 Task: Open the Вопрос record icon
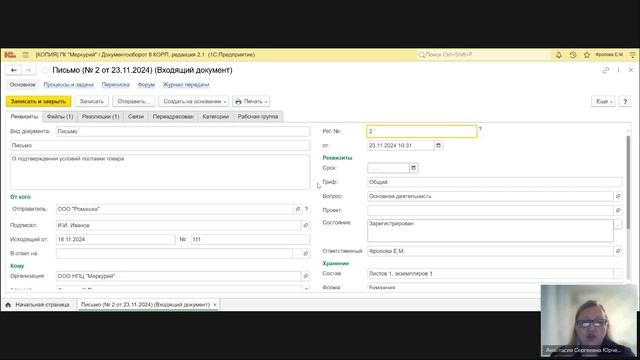(x=618, y=196)
